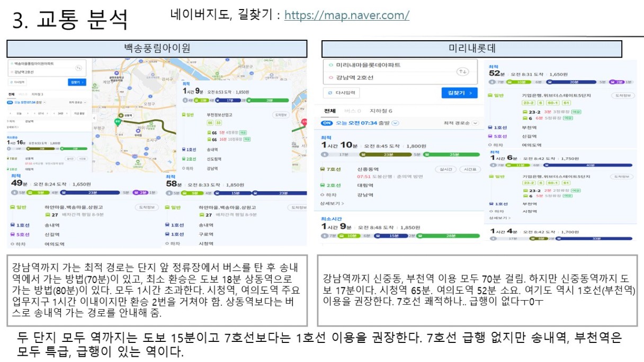Image resolution: width=644 pixels, height=362 pixels.
Task: Click walking icon starting 1시간 10분 route bar
Action: [x=325, y=155]
